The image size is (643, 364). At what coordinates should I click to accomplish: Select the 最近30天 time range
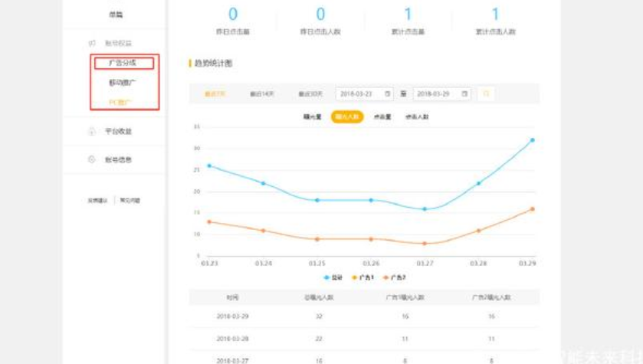pyautogui.click(x=310, y=93)
